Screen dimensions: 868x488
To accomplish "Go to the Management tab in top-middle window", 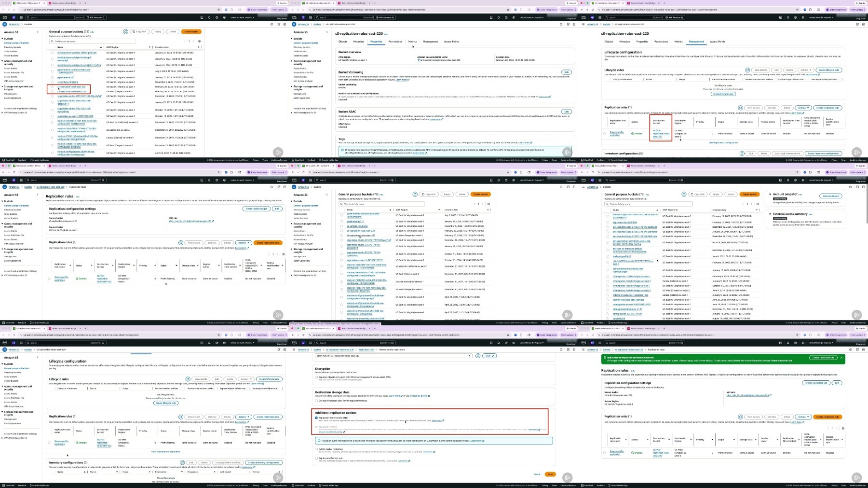I will [x=430, y=42].
